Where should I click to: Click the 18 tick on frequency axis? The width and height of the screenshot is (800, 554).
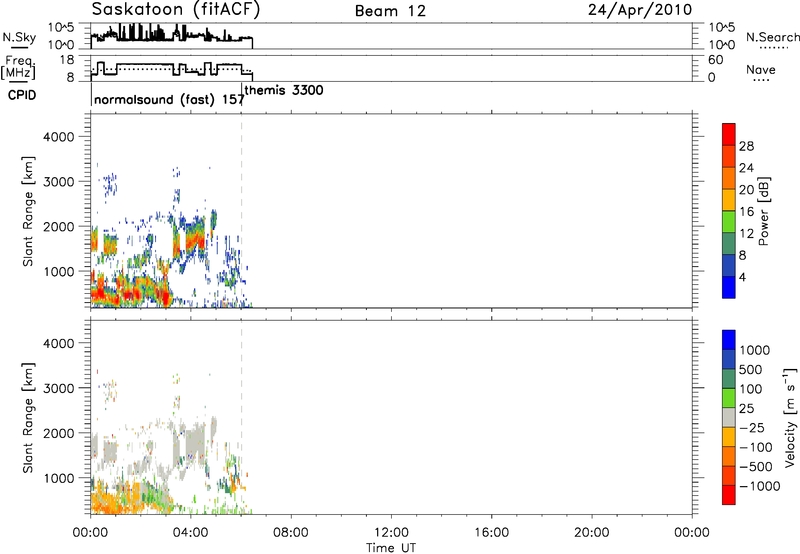(67, 60)
